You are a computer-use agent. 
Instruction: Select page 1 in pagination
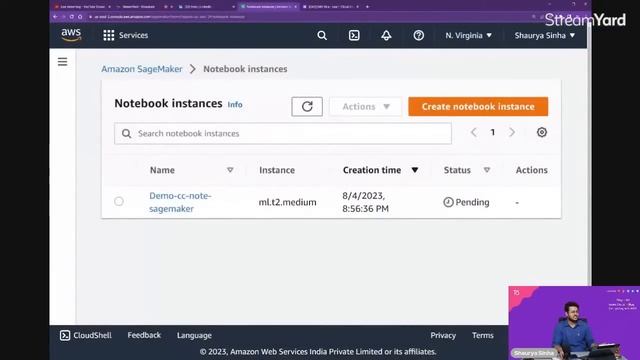(x=493, y=132)
